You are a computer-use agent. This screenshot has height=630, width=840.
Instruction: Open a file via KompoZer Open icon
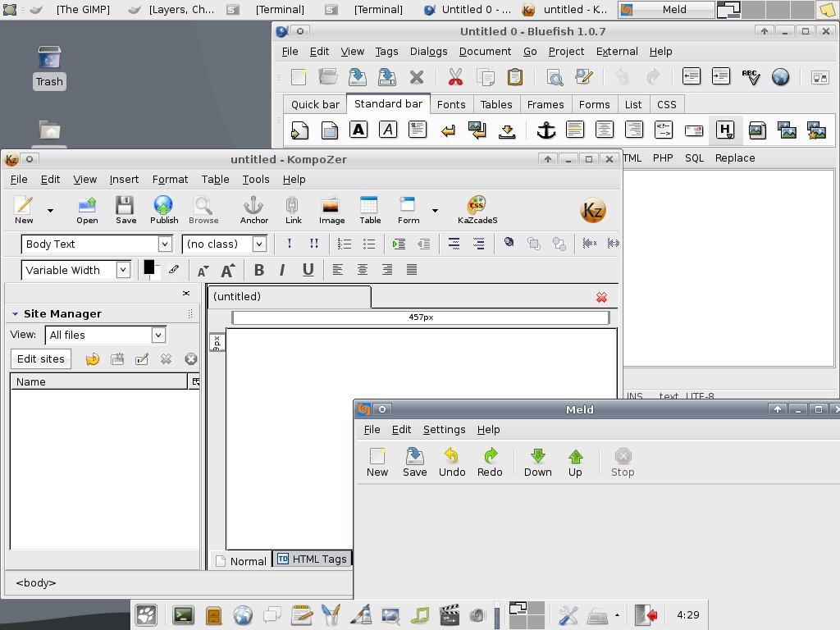pos(87,209)
